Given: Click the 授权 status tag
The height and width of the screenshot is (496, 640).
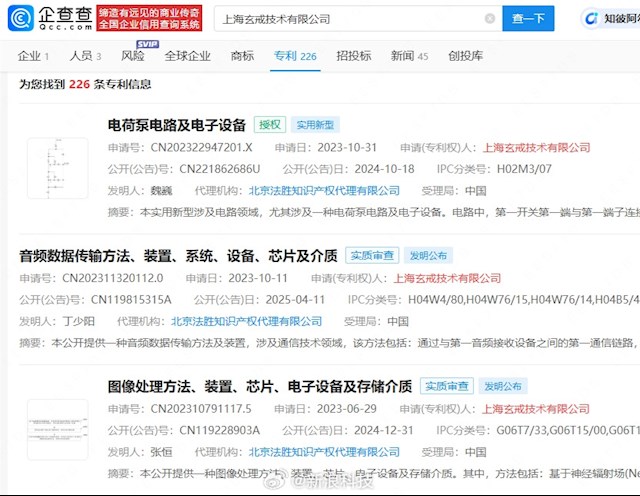Looking at the screenshot, I should 270,125.
